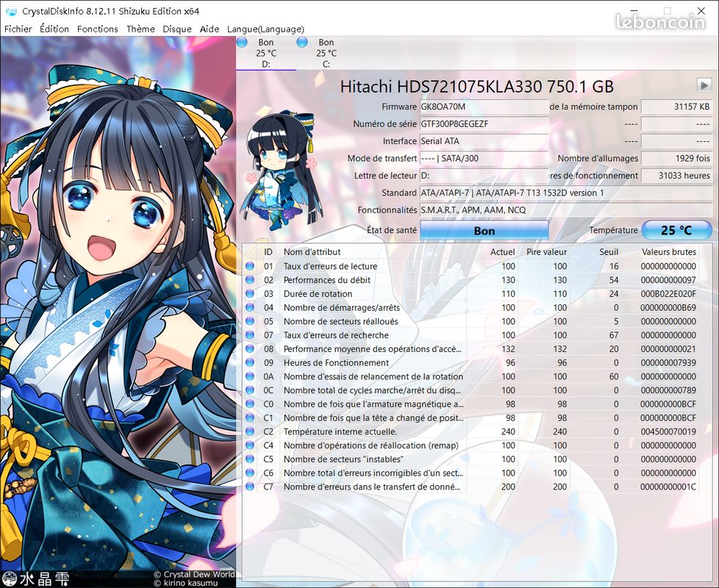Click status orb for Nombre de démarrages/arrêts
The image size is (719, 588).
coord(250,307)
